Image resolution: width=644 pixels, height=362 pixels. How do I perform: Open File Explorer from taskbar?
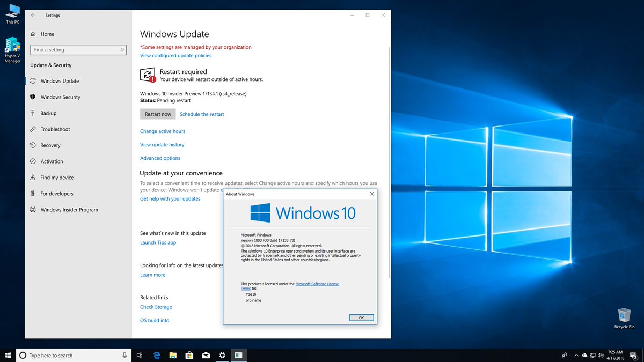[x=173, y=355]
